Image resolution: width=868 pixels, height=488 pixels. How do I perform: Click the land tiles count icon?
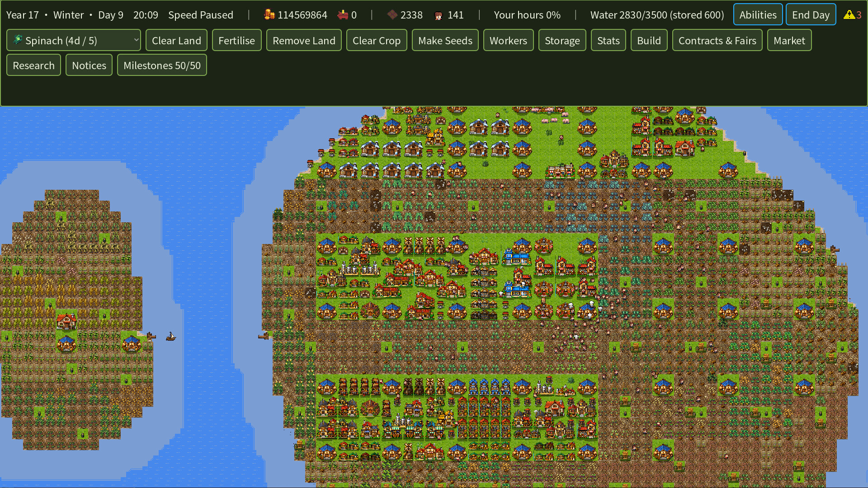click(392, 15)
